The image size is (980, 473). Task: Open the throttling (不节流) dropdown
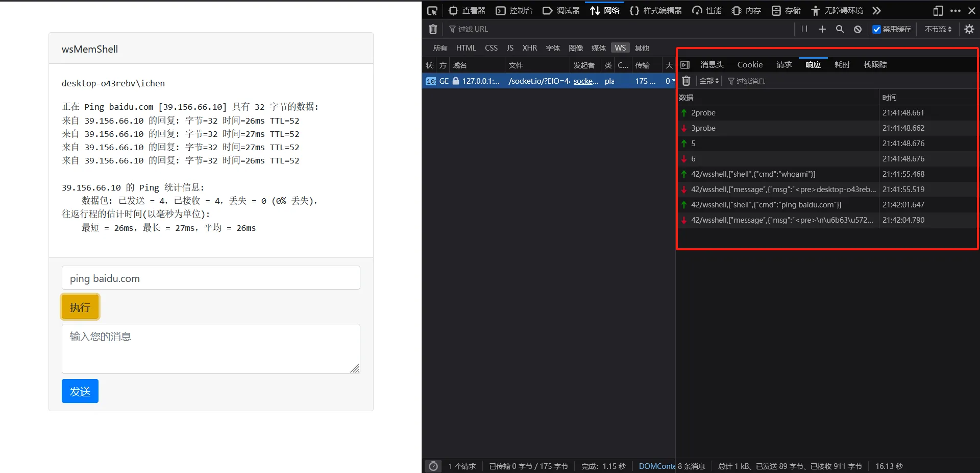pos(938,29)
